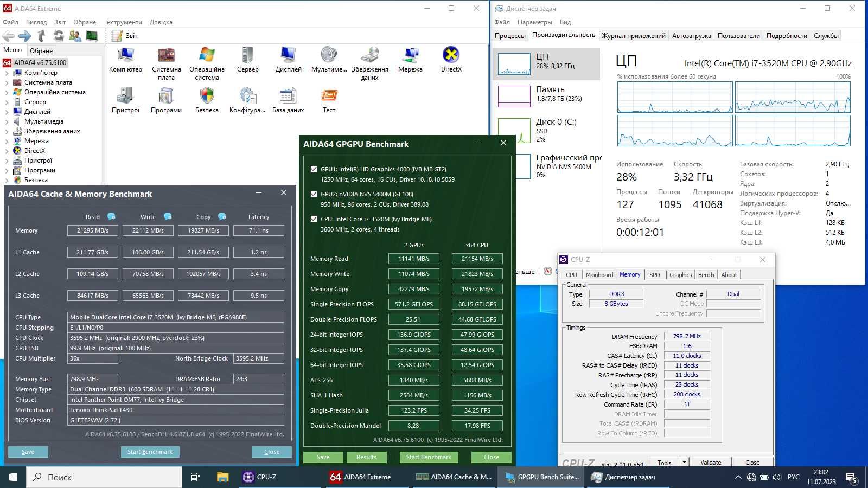
Task: Click Results button in GPGPU Benchmark
Action: click(366, 457)
